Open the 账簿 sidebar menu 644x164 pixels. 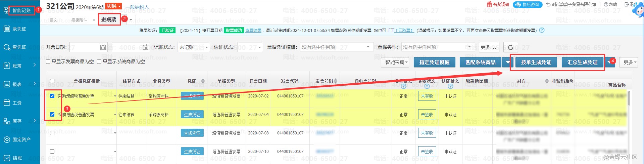point(19,66)
